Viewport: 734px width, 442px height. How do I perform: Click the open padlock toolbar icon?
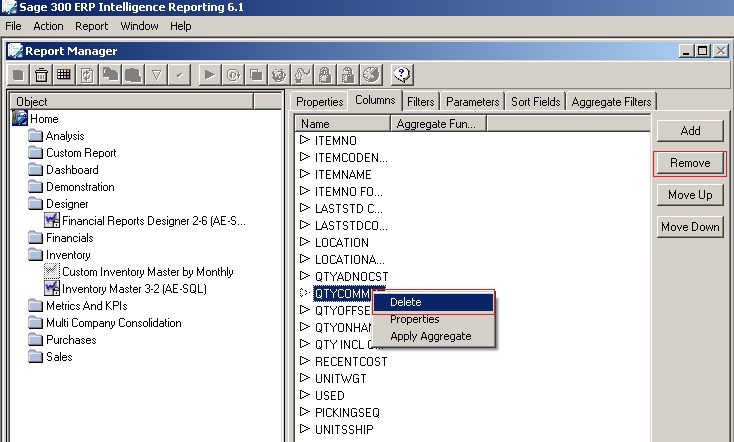pyautogui.click(x=348, y=75)
